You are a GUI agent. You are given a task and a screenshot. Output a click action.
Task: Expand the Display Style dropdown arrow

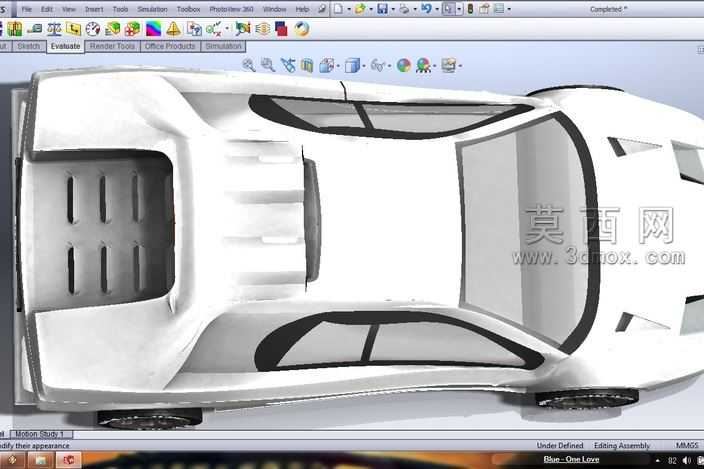pyautogui.click(x=363, y=66)
